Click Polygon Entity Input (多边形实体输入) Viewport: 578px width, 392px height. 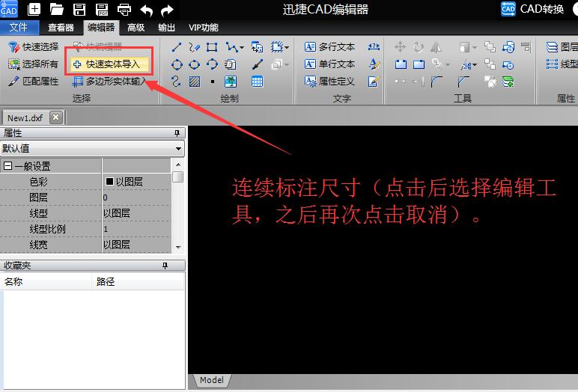pos(109,81)
